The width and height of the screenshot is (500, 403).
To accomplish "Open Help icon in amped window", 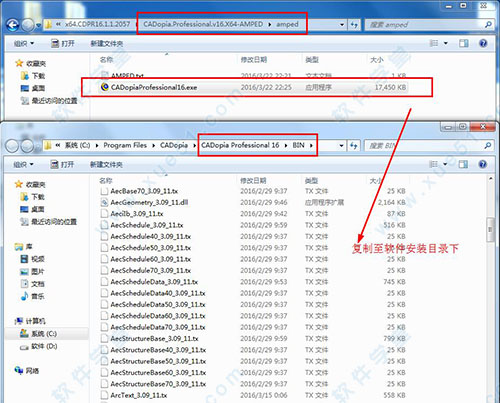I will click(x=483, y=43).
